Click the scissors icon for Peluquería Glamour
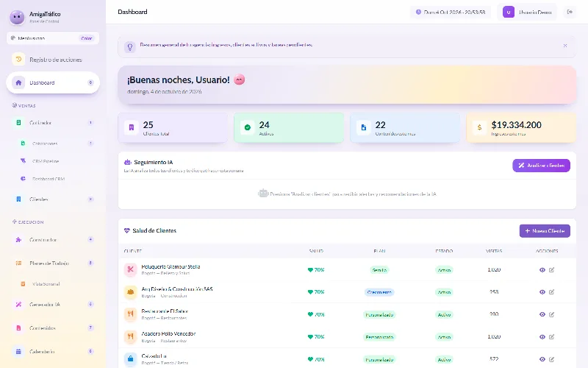This screenshot has width=588, height=368. (x=131, y=269)
